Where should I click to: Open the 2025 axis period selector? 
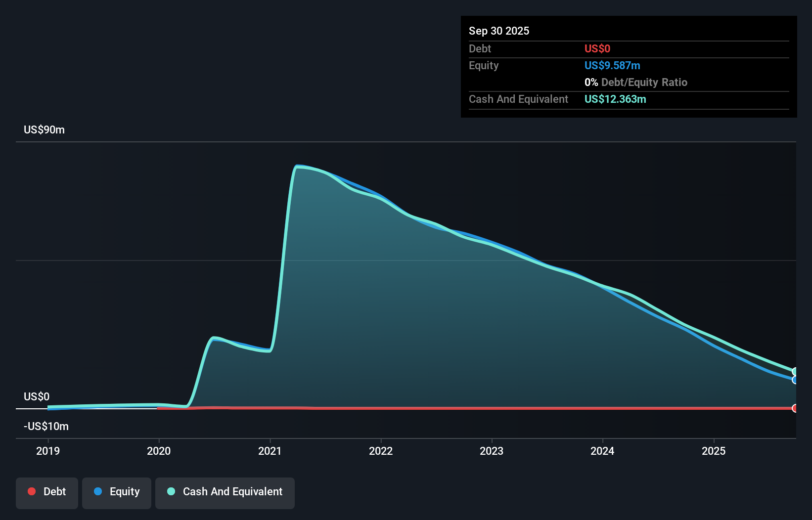point(714,451)
